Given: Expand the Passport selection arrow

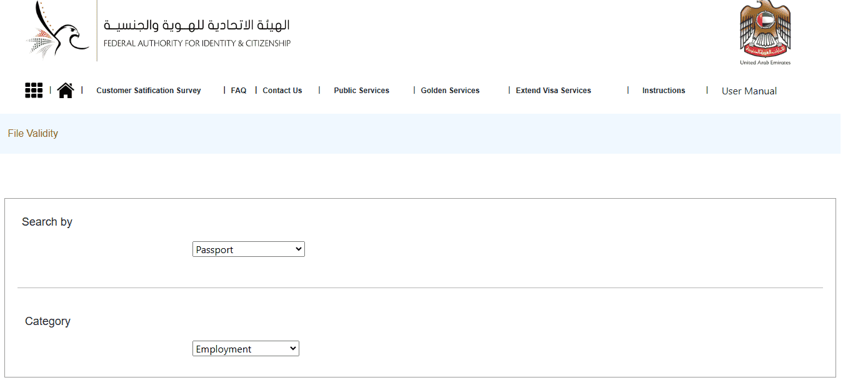Looking at the screenshot, I should [298, 249].
